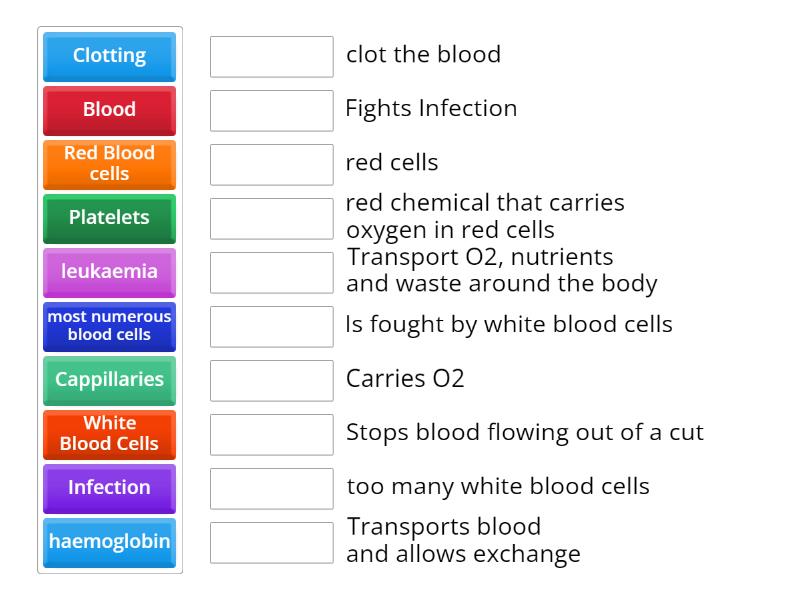Click the leukaemia tile
Viewport: 800px width, 600px height.
[x=109, y=272]
